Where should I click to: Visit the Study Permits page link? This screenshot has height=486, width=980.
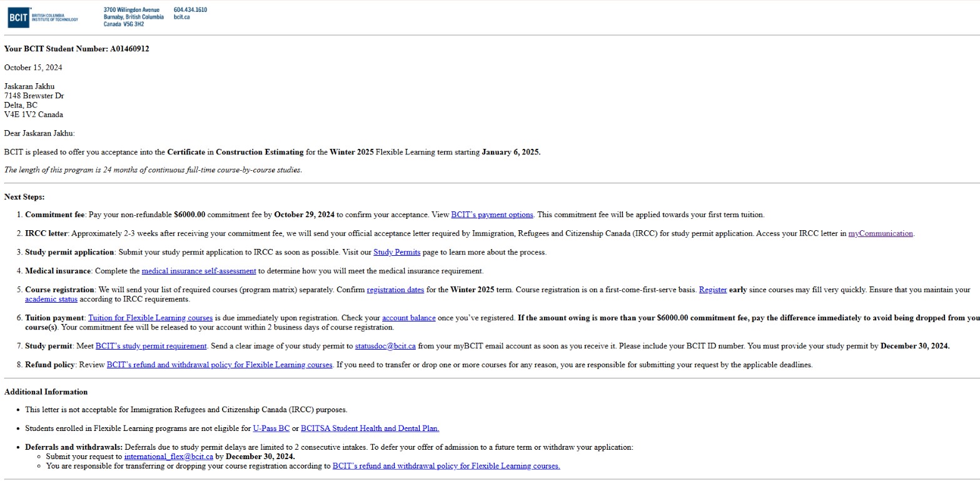coord(397,252)
